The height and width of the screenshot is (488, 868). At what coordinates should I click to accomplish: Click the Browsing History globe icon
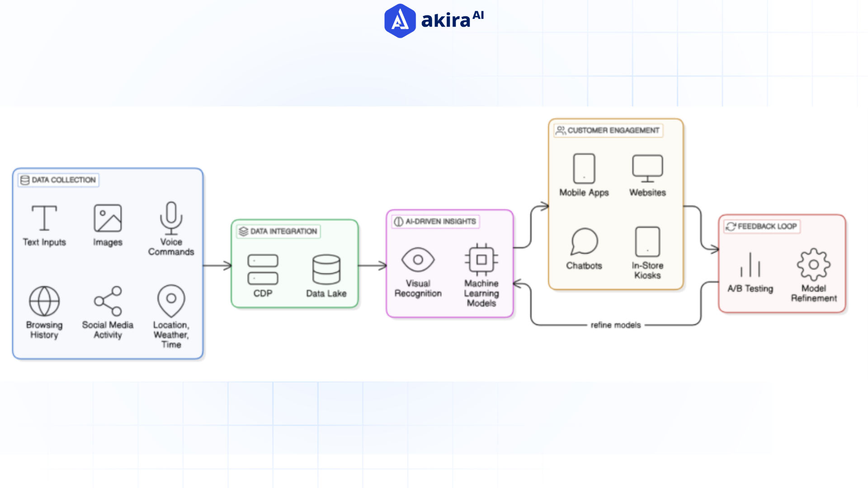tap(44, 301)
